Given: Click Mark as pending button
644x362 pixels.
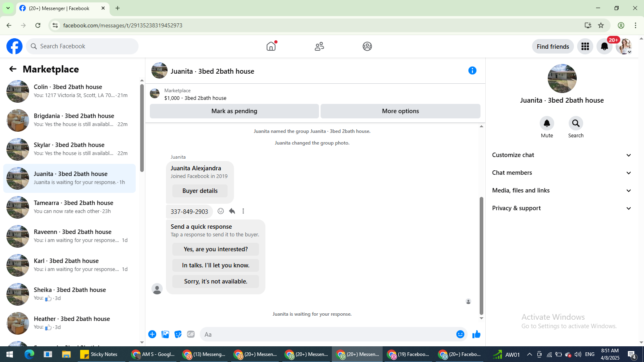Looking at the screenshot, I should pos(234,111).
